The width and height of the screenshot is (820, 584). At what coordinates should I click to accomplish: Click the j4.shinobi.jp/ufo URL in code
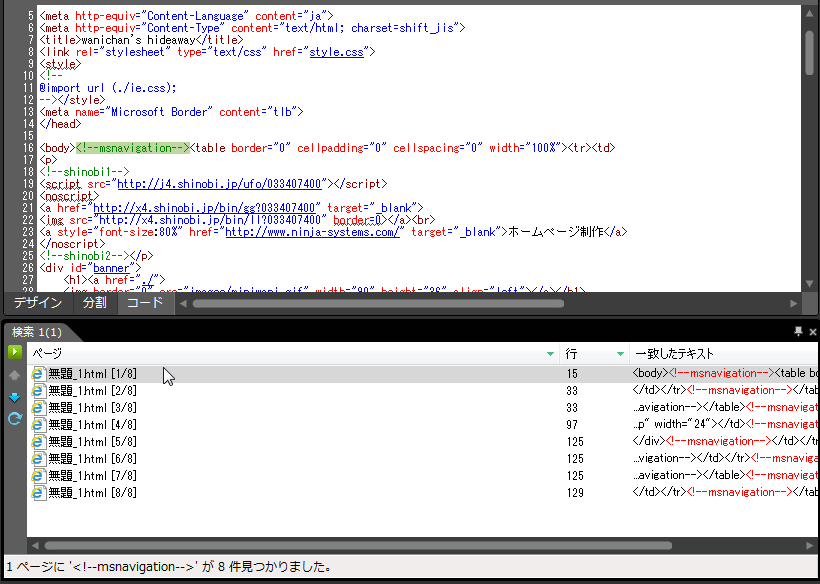[219, 184]
